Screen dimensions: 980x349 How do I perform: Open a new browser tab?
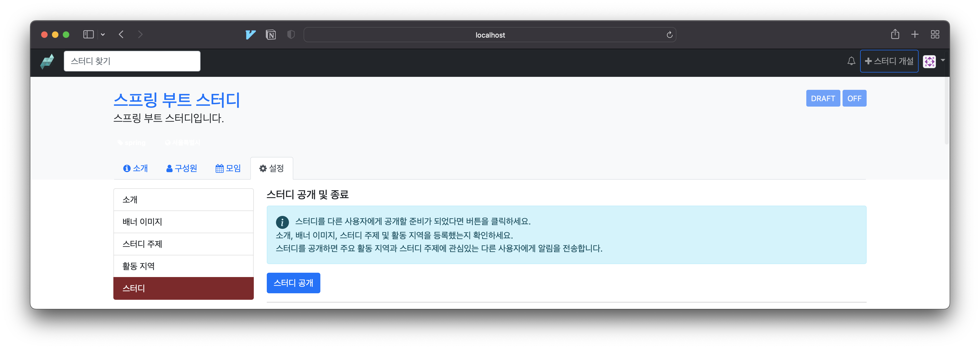(915, 34)
